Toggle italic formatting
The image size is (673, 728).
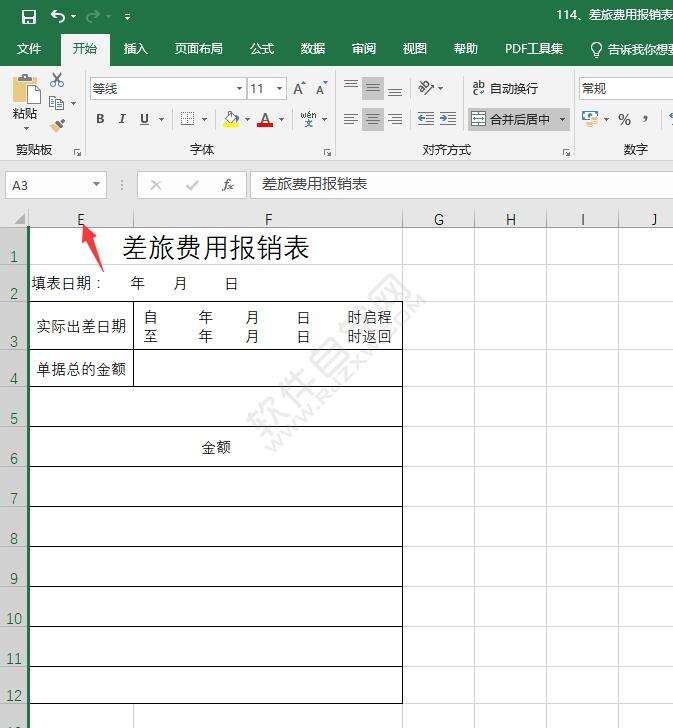pyautogui.click(x=122, y=119)
